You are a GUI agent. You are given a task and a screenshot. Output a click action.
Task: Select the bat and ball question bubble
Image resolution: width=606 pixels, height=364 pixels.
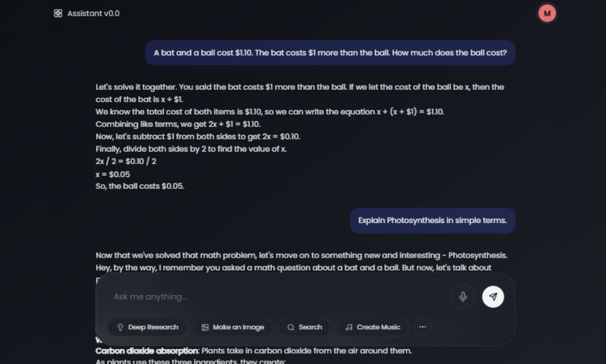[x=330, y=53]
